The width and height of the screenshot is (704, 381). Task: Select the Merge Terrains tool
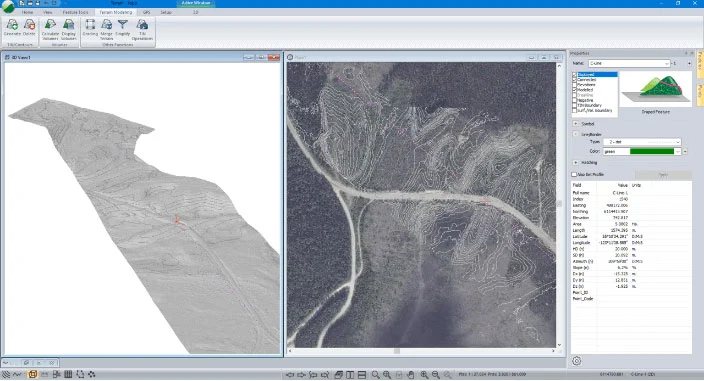coord(106,30)
